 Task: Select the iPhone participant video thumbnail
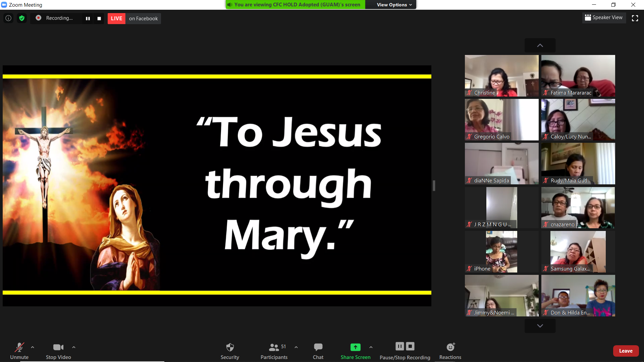coord(502,252)
